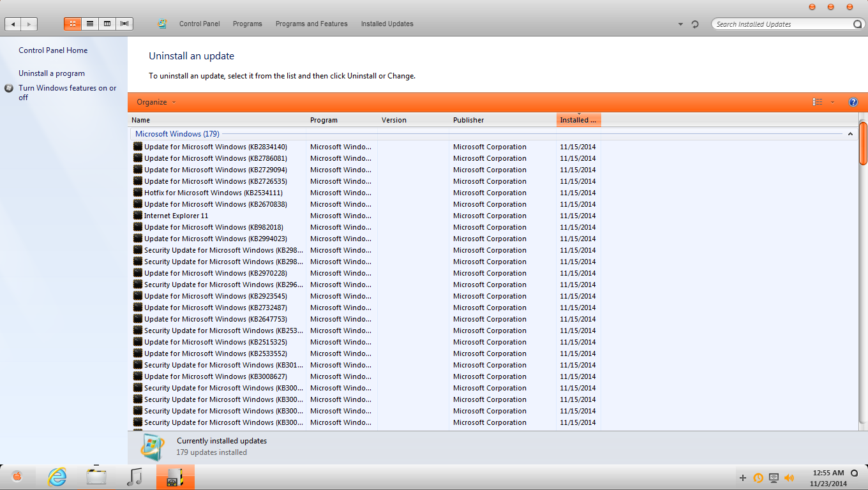The height and width of the screenshot is (490, 868).
Task: Open the view options dropdown arrow
Action: tap(832, 102)
